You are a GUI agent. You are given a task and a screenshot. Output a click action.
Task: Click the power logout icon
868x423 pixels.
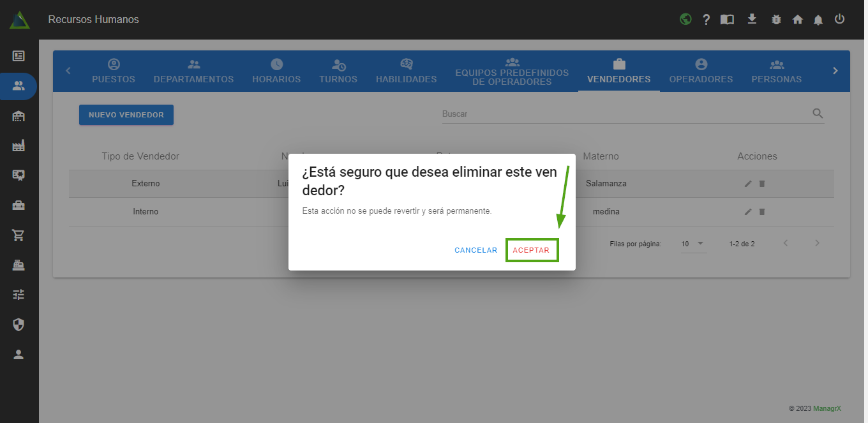839,19
